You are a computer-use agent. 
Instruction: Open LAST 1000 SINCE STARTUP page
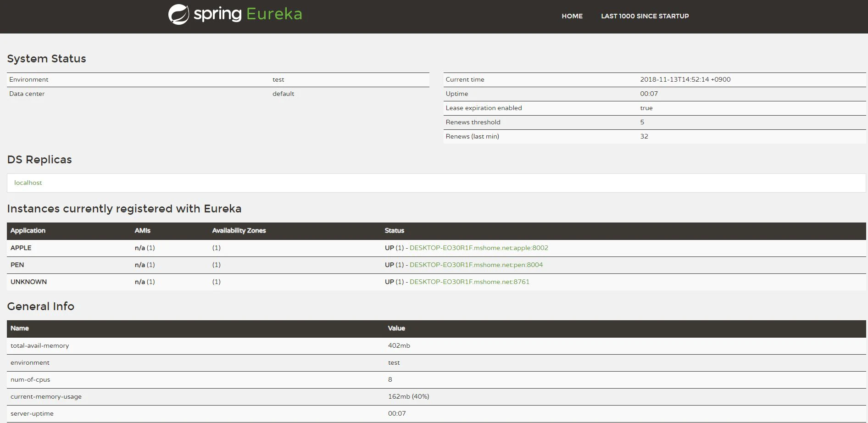[x=645, y=16]
